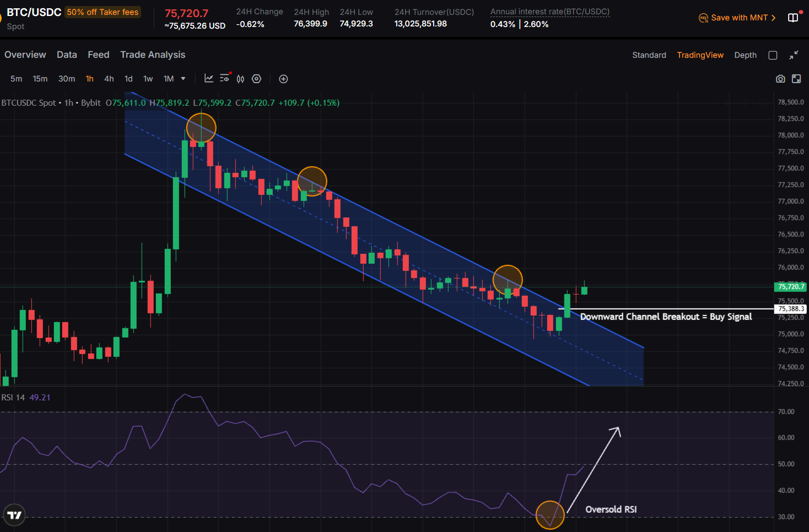This screenshot has height=532, width=809.
Task: Click the 24H Change value -0.62%
Action: click(x=250, y=24)
